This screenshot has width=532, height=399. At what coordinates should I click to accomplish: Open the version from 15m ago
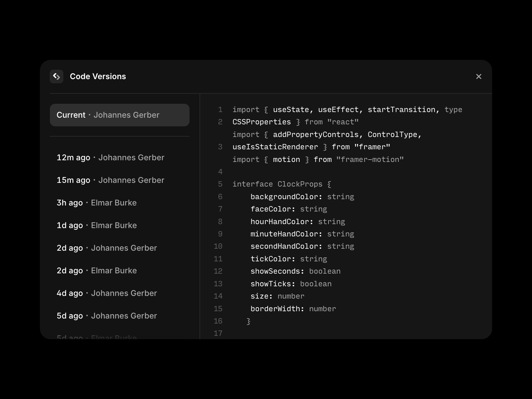(110, 180)
